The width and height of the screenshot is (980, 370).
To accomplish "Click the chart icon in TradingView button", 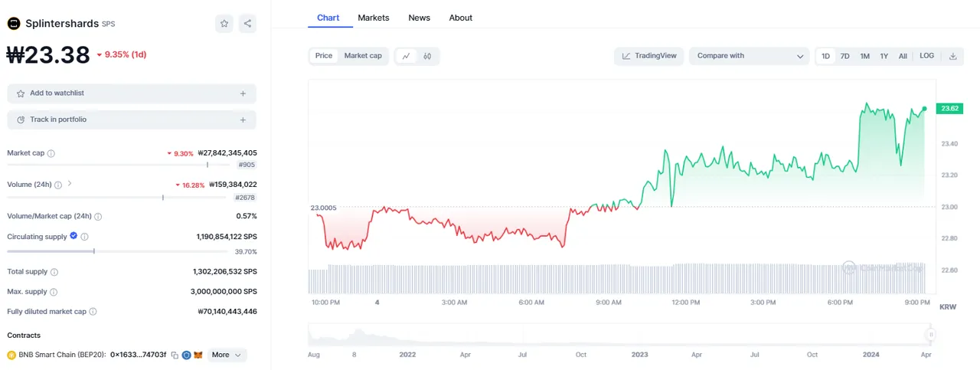I will coord(626,56).
